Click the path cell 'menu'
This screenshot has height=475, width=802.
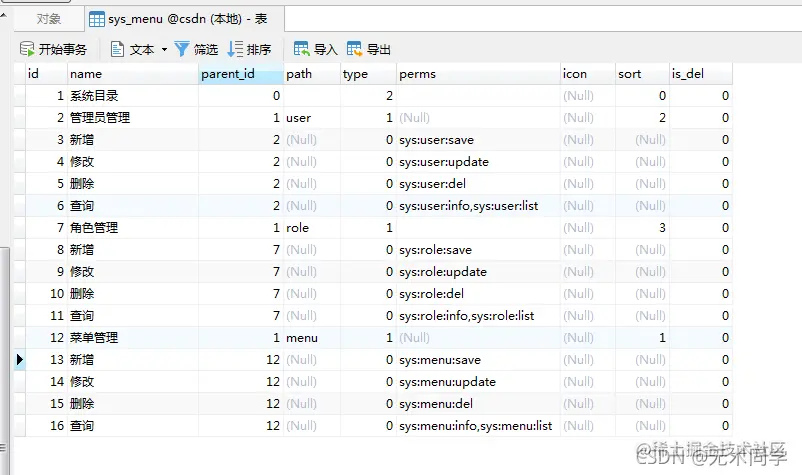312,337
